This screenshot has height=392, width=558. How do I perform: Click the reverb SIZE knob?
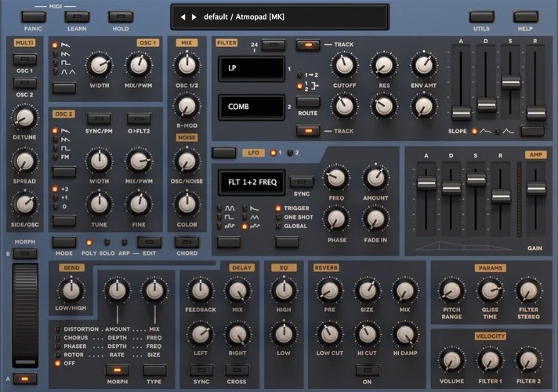click(x=367, y=291)
